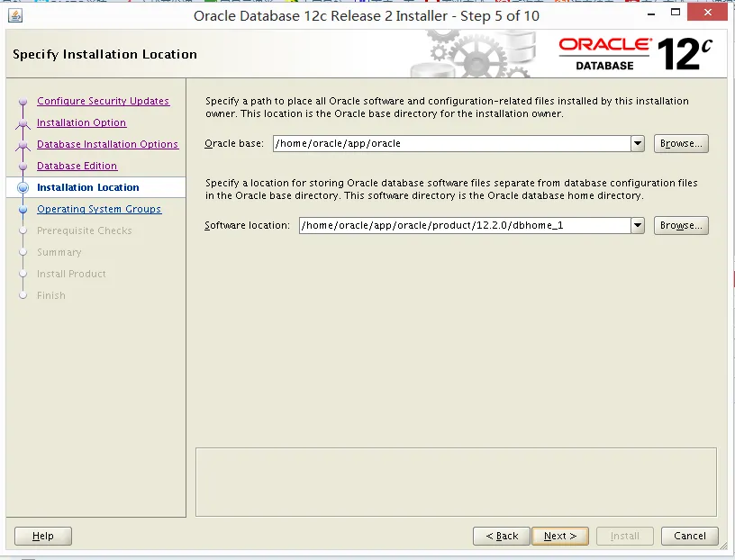Click the 'Software location:' label

248,225
